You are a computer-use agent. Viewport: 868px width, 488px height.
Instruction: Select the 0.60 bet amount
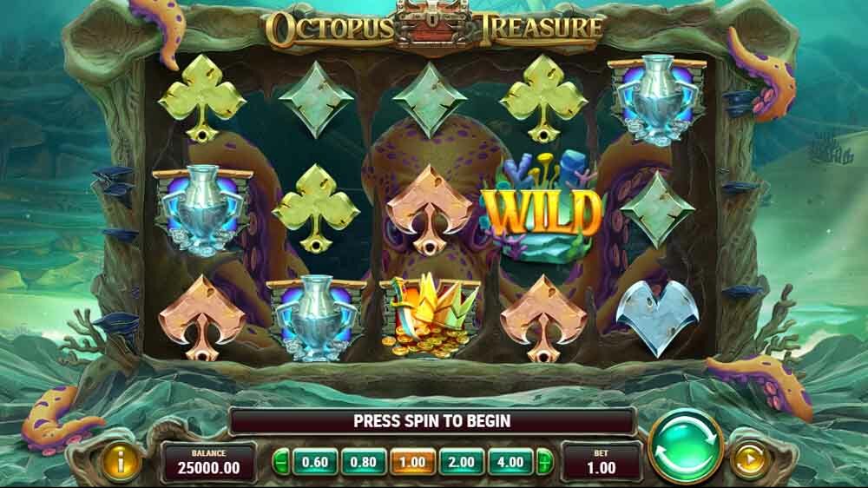[x=315, y=462]
